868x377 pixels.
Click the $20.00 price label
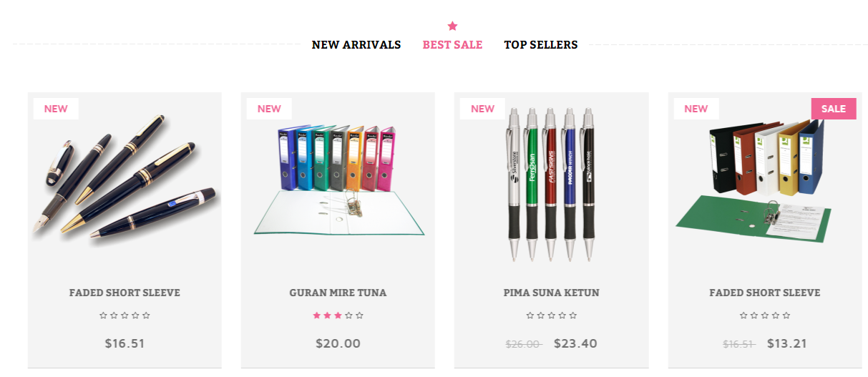[x=338, y=343]
